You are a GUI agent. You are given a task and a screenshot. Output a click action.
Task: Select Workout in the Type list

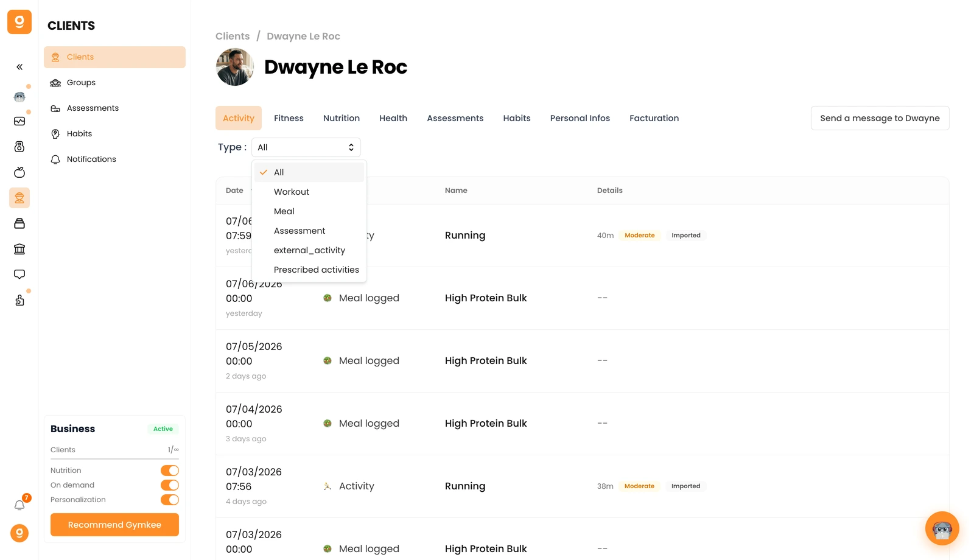coord(309,192)
